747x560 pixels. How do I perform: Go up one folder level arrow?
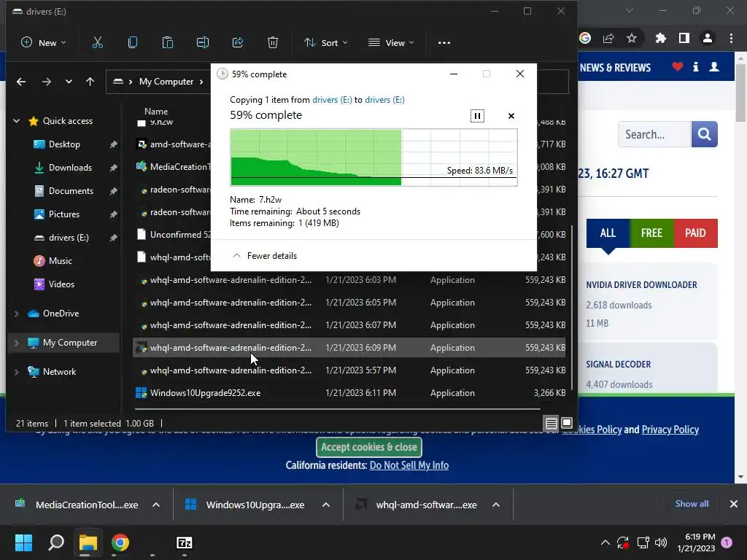click(90, 82)
